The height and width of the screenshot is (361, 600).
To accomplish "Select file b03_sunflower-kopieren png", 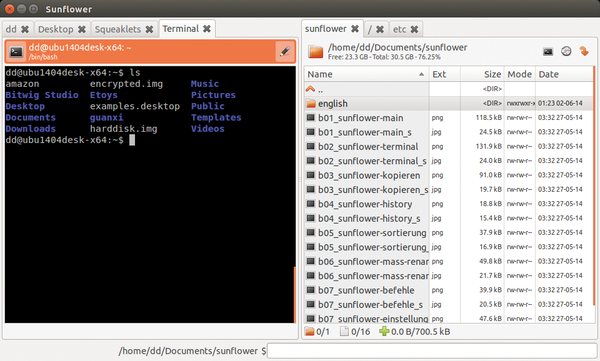I will (x=448, y=175).
